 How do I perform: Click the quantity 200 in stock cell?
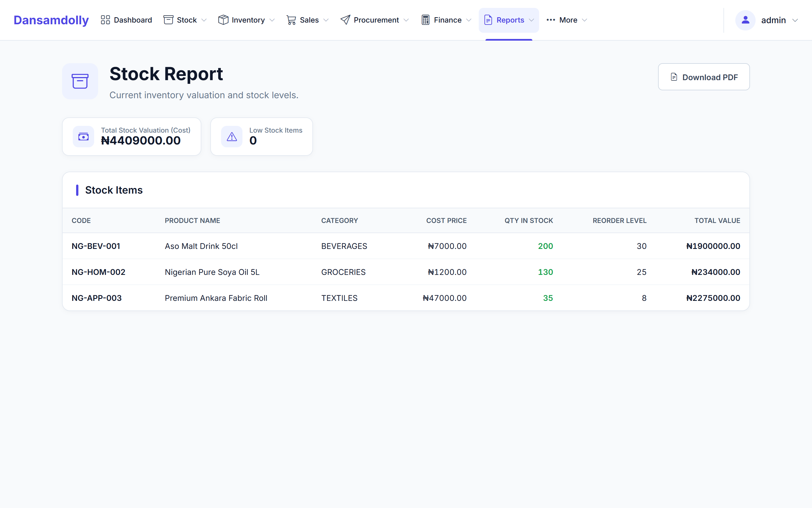coord(546,246)
